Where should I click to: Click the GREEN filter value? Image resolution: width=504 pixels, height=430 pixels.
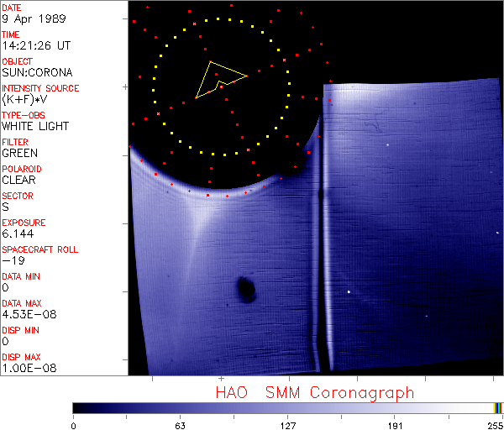tap(19, 153)
